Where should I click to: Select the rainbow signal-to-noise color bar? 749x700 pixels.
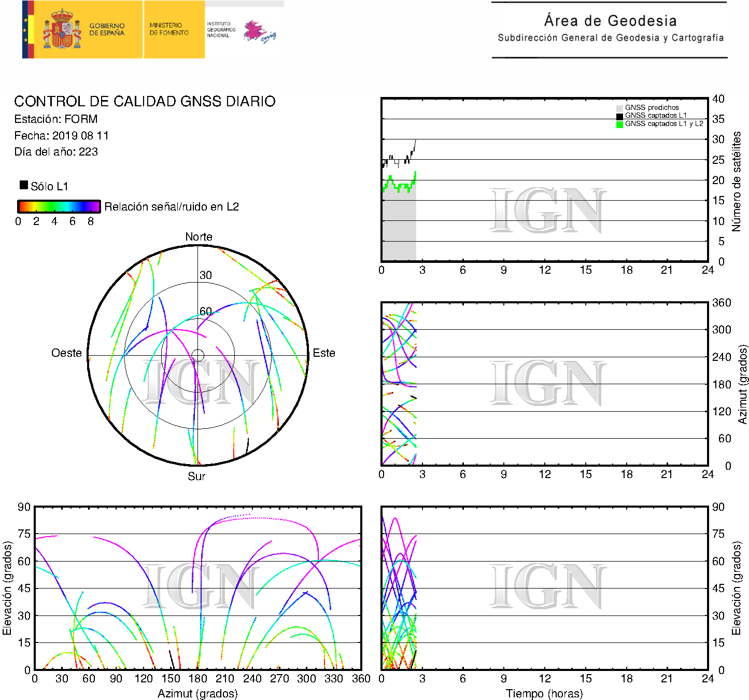click(59, 206)
